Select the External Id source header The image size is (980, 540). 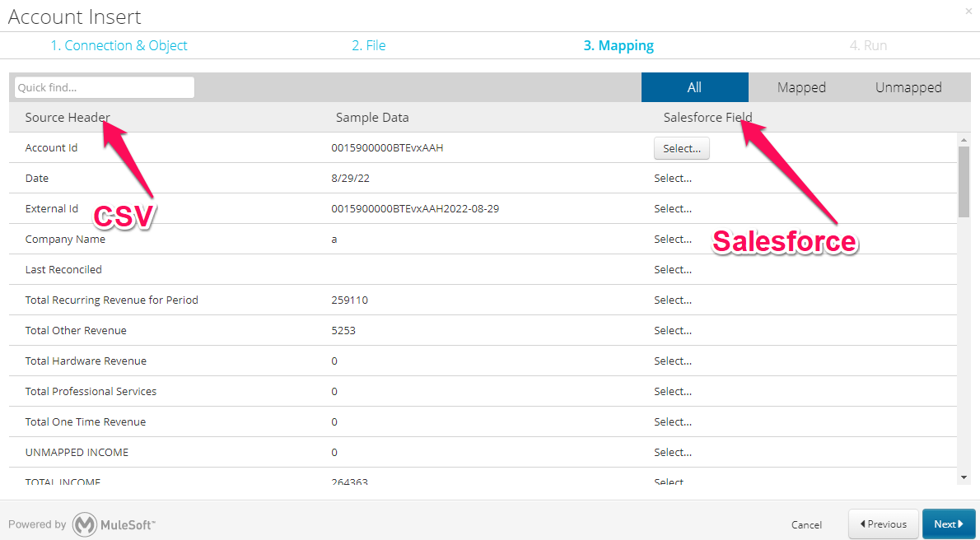(51, 209)
